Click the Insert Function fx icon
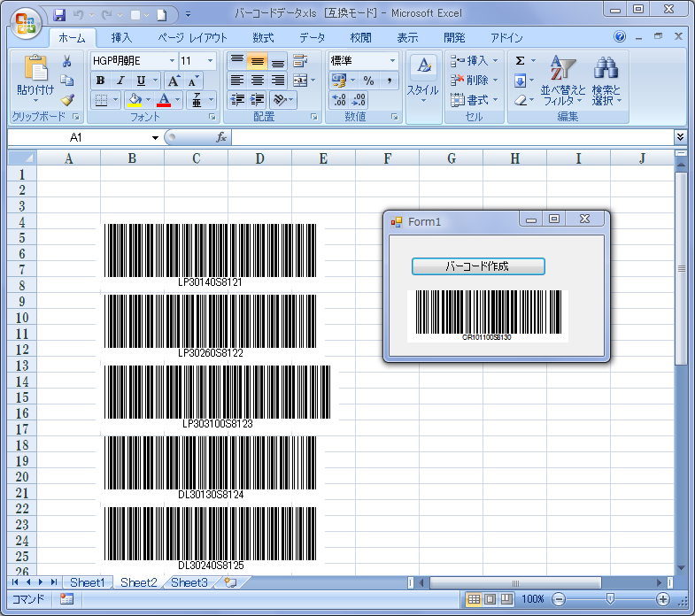 222,137
